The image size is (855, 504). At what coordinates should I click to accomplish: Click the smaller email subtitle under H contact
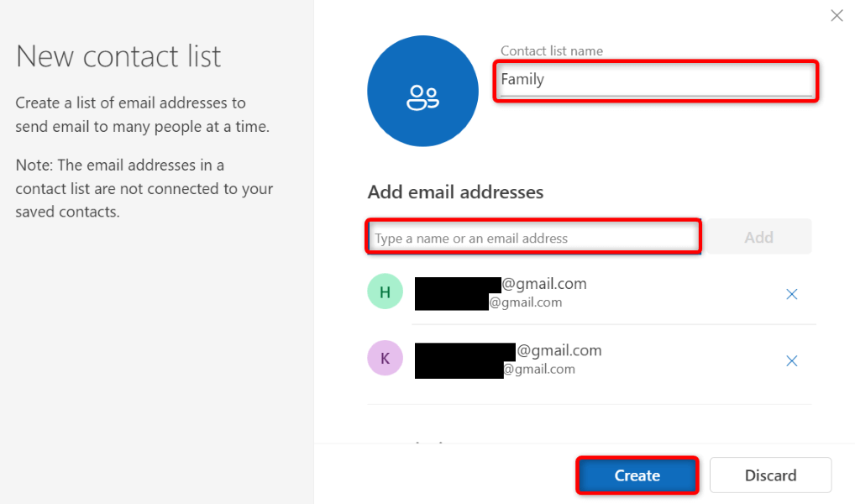pyautogui.click(x=526, y=302)
